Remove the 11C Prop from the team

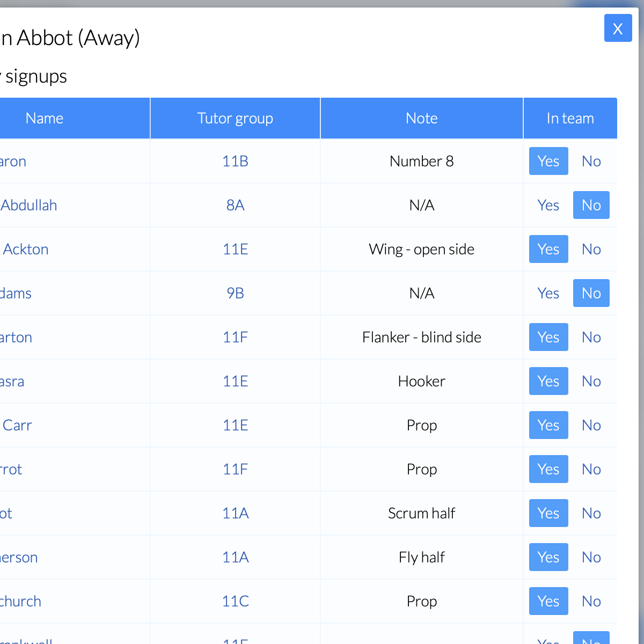click(591, 601)
